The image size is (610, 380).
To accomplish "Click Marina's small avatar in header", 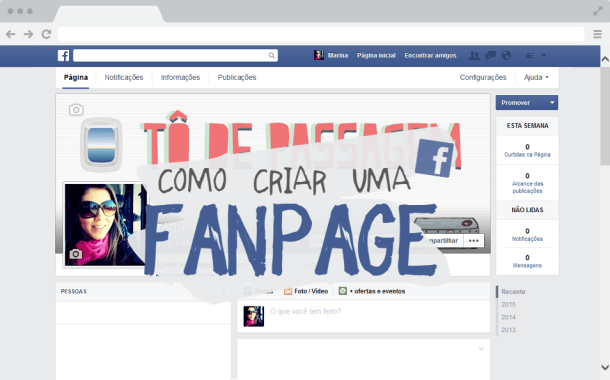I will click(x=319, y=55).
